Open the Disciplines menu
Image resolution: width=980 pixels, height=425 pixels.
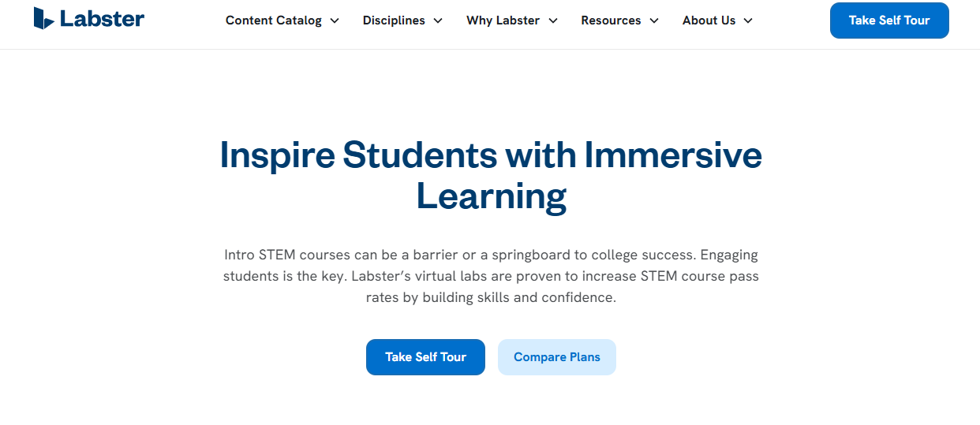tap(394, 21)
